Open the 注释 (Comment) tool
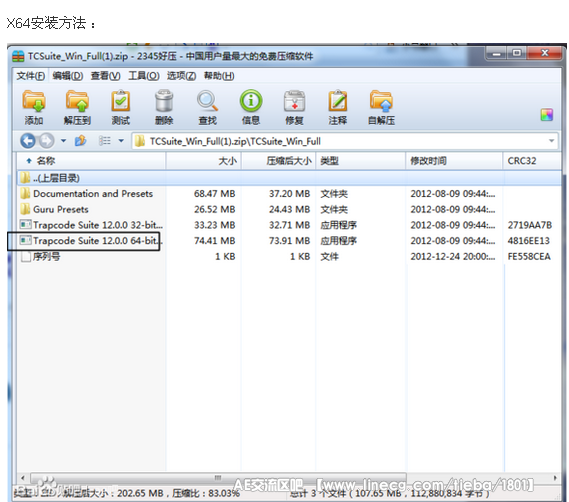Viewport: 569px width, 502px height. (x=338, y=101)
